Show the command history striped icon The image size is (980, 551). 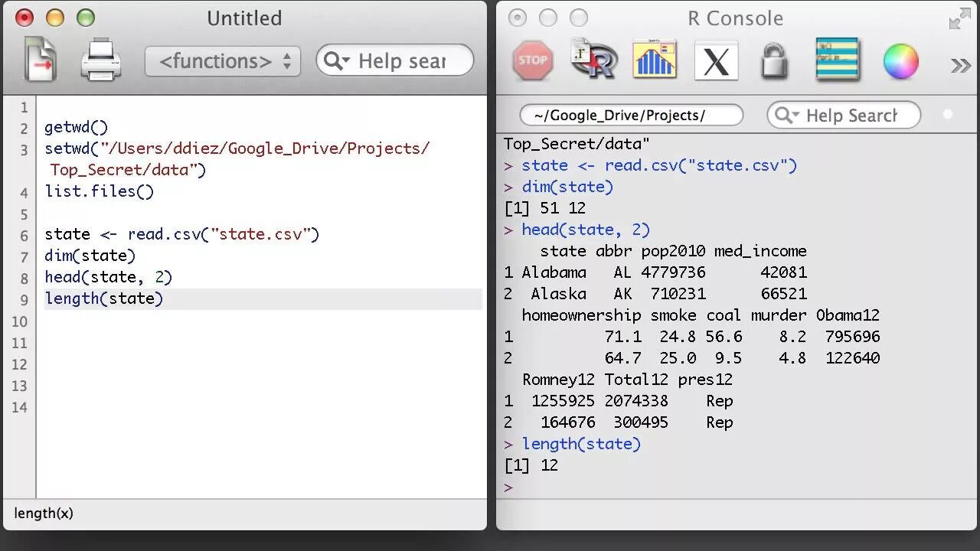coord(837,60)
